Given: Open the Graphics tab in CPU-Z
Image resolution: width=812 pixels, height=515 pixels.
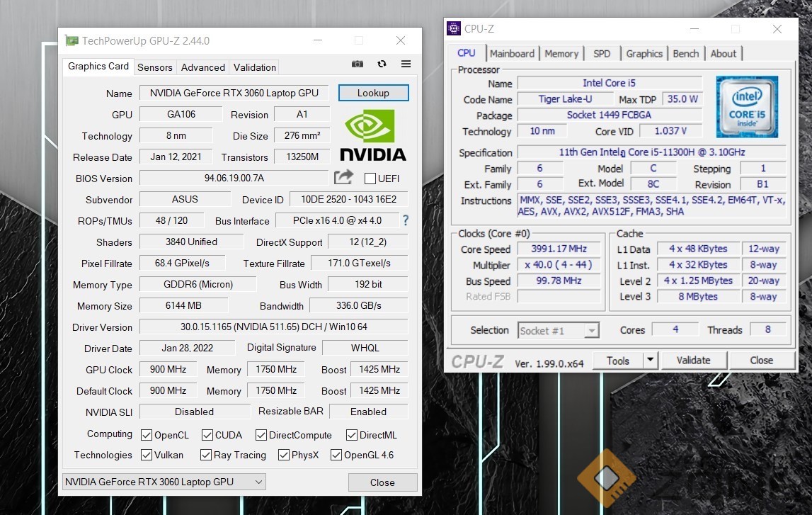Looking at the screenshot, I should [644, 53].
